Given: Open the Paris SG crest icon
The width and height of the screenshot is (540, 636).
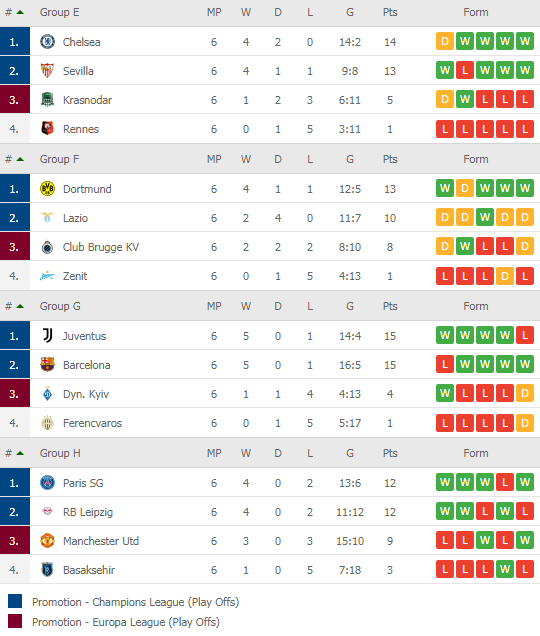Looking at the screenshot, I should (47, 483).
